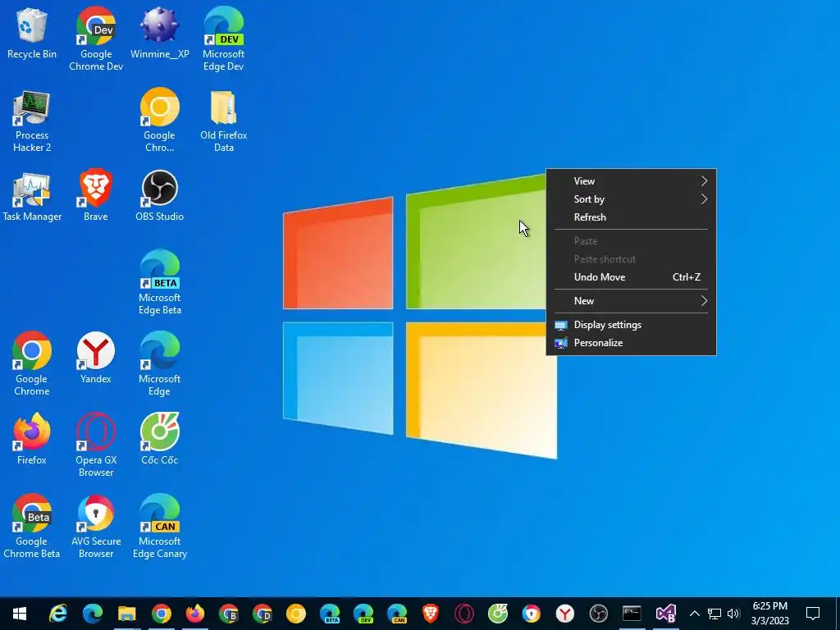Open yellow Chrome Canary from the taskbar
840x630 pixels.
point(295,614)
